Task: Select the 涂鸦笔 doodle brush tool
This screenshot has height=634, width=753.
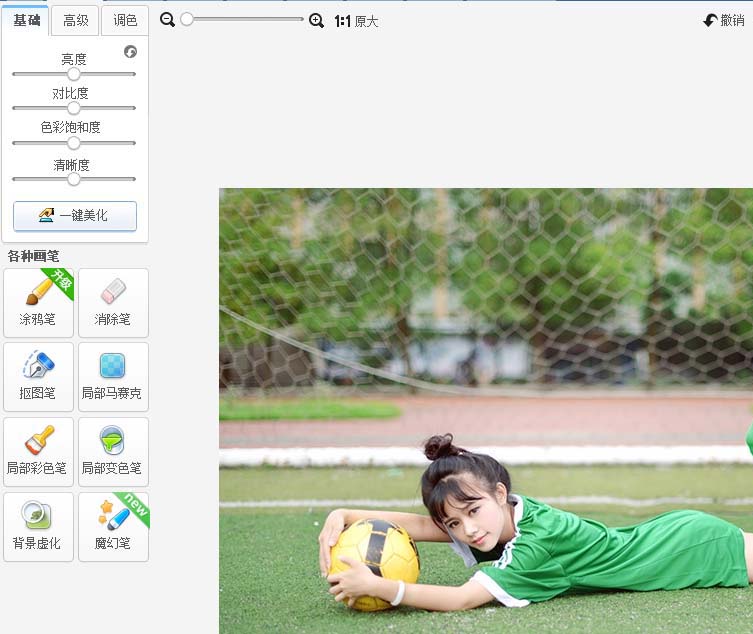Action: 38,303
